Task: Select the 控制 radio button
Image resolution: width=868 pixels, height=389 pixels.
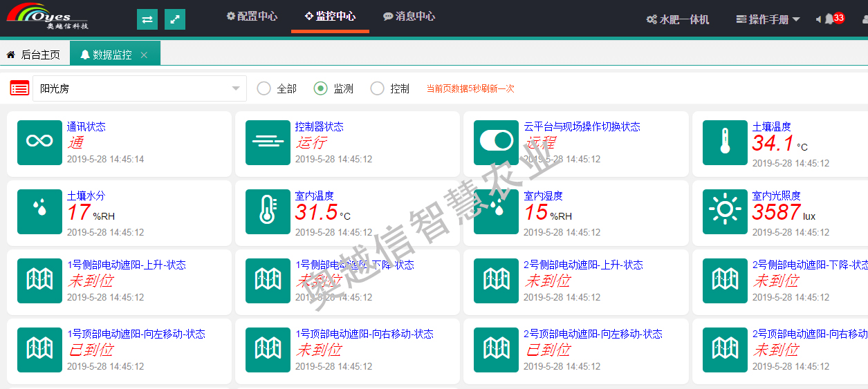Action: coord(377,88)
